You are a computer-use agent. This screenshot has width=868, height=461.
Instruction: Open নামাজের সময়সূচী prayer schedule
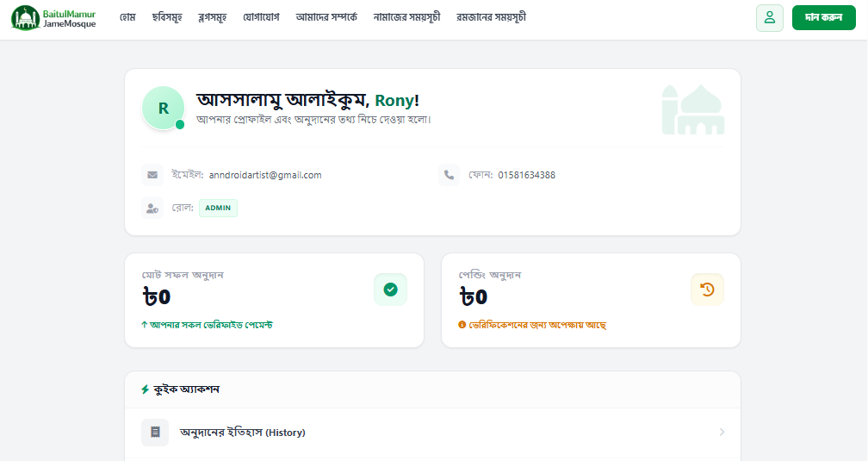pyautogui.click(x=406, y=17)
